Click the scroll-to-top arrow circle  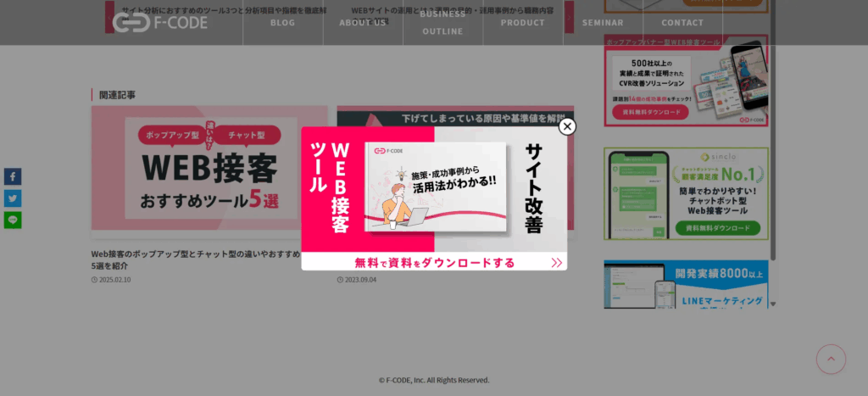(x=831, y=360)
